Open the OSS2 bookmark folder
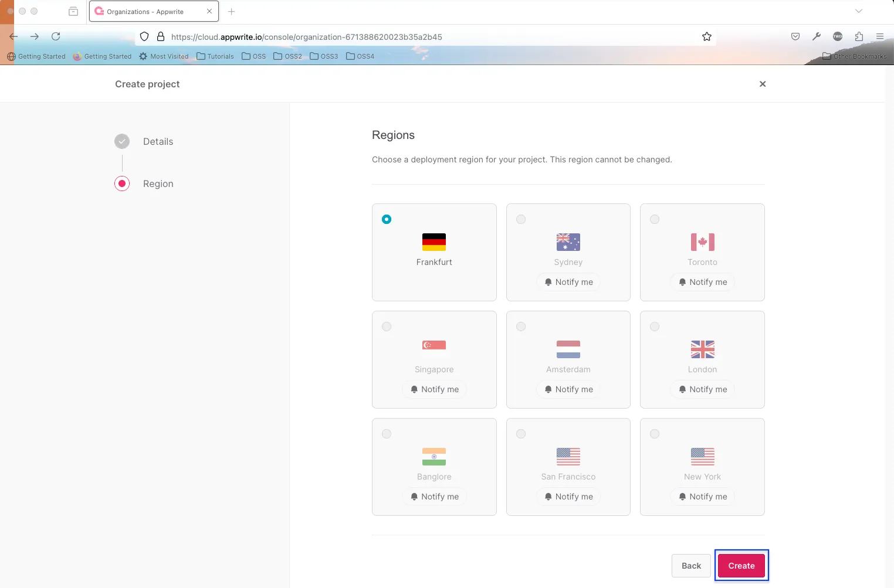 [287, 56]
